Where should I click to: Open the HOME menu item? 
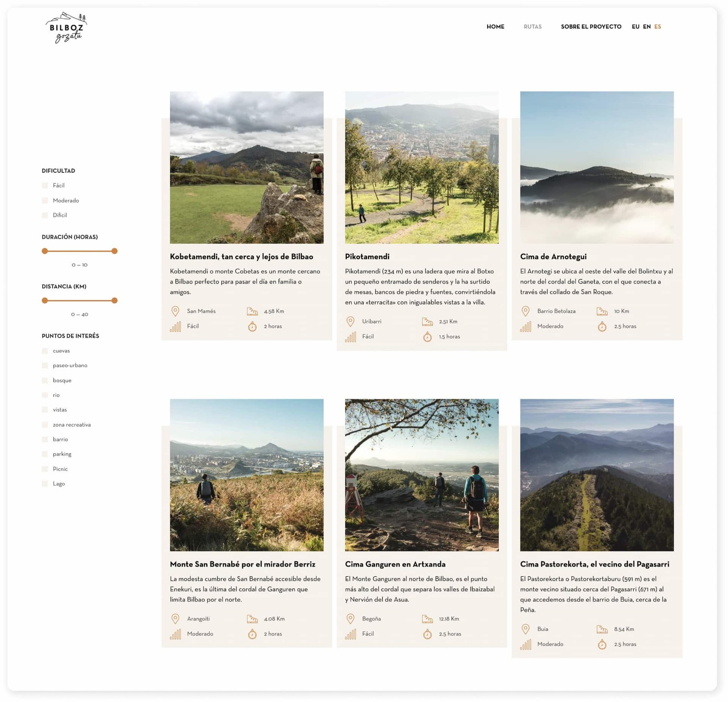coord(495,27)
